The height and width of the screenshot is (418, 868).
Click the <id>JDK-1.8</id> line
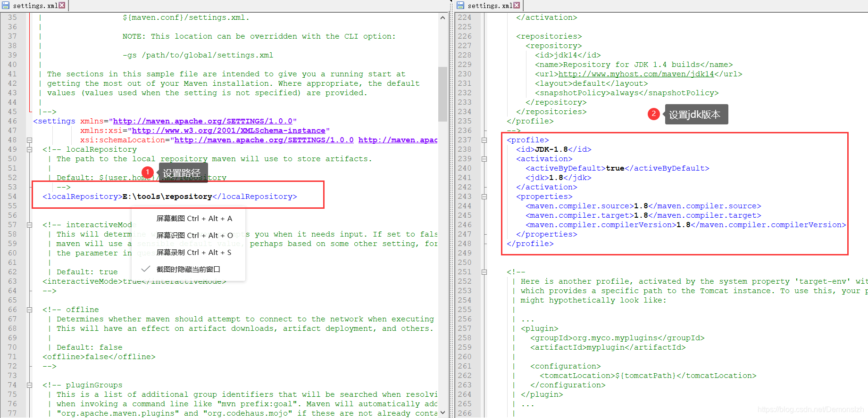coord(554,149)
